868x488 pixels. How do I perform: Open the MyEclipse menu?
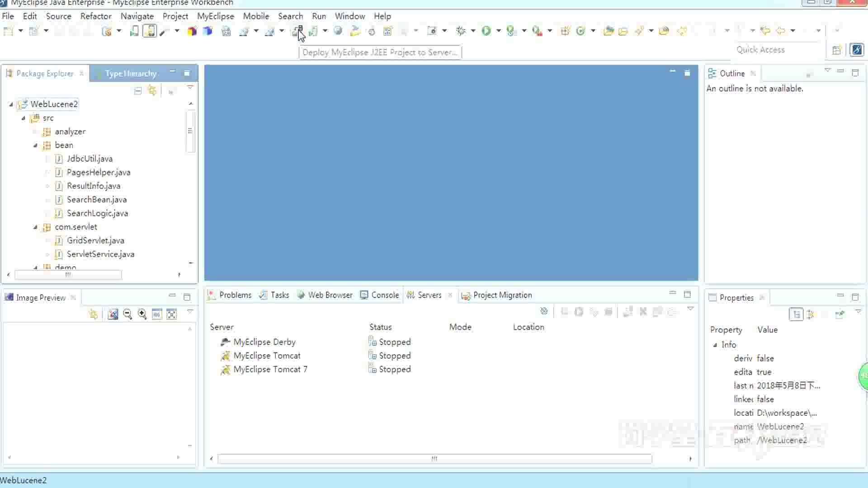coord(216,16)
